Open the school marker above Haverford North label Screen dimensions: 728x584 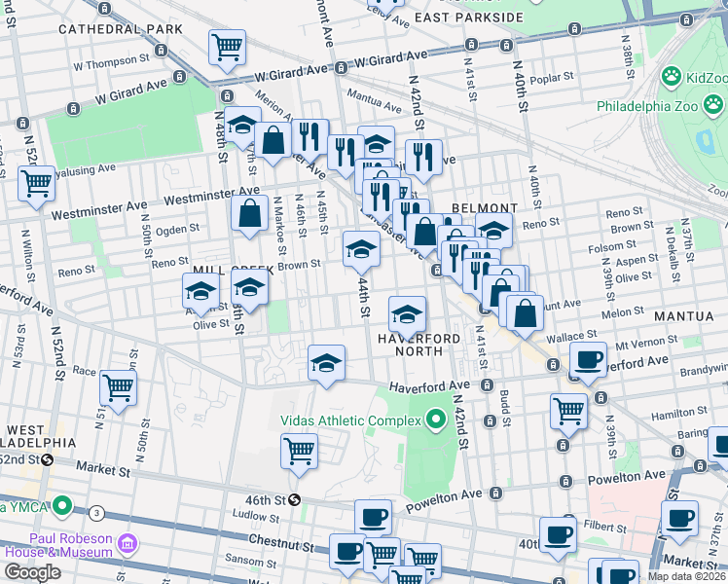(407, 317)
